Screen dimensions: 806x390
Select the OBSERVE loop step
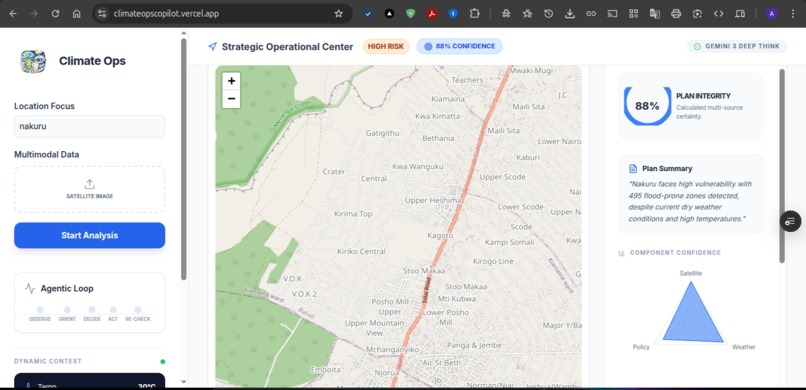point(40,313)
